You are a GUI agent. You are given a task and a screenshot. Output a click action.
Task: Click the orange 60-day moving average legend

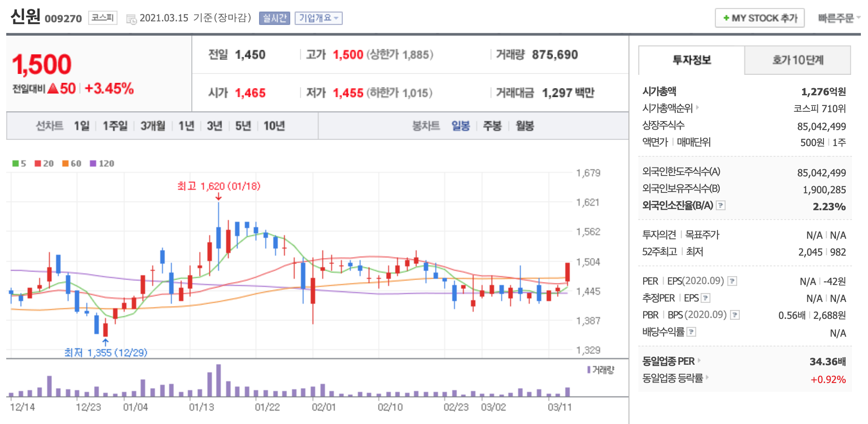[x=72, y=163]
